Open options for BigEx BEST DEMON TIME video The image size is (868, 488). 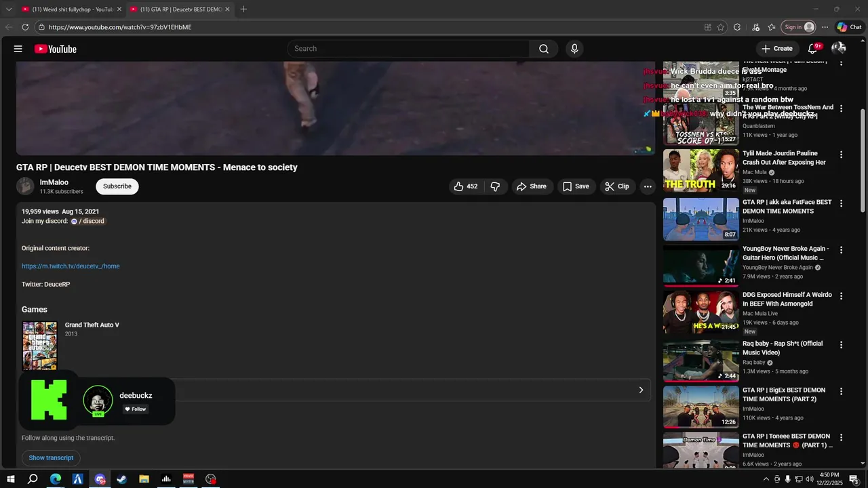tap(841, 392)
